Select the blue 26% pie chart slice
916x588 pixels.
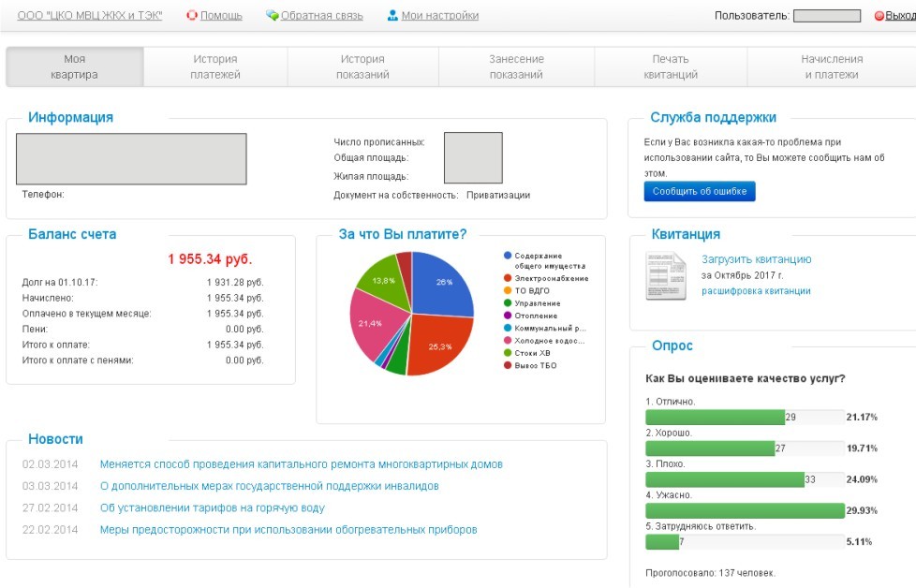[441, 285]
